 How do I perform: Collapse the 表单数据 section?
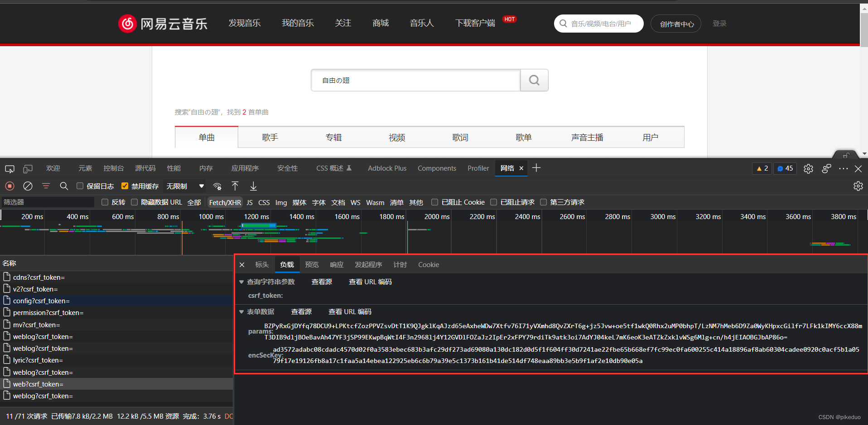241,312
